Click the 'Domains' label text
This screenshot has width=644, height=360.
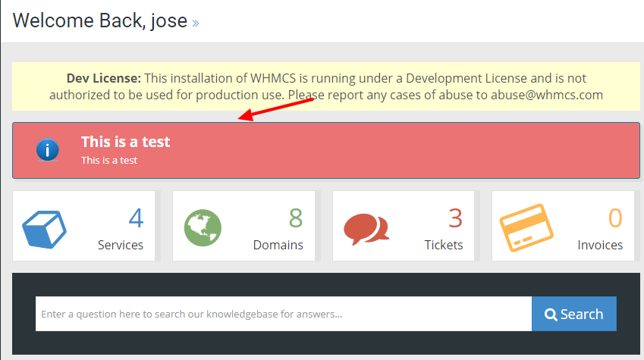tap(278, 245)
